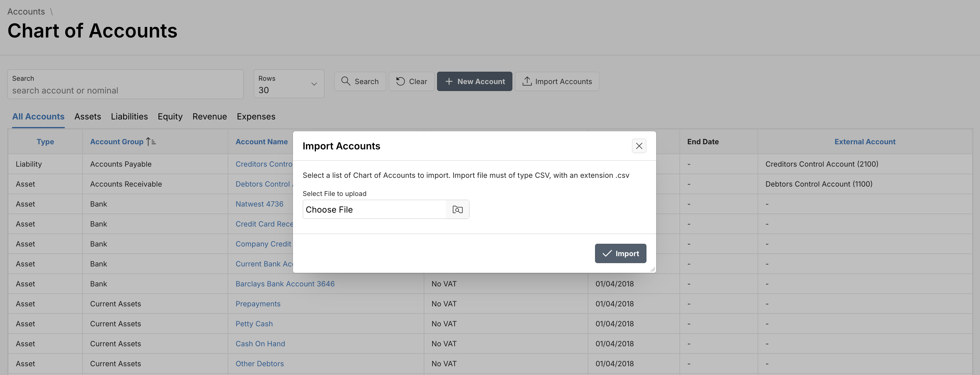Viewport: 980px width, 375px height.
Task: Click the Clear button
Action: click(x=411, y=81)
